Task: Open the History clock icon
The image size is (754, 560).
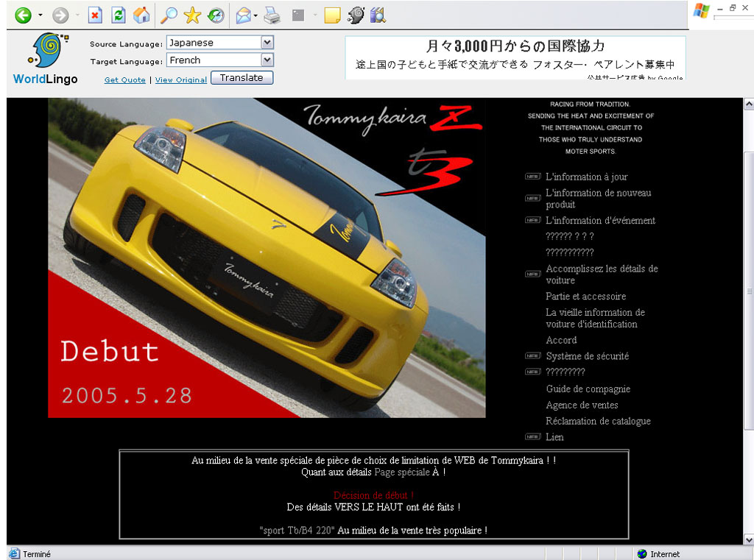Action: tap(216, 15)
